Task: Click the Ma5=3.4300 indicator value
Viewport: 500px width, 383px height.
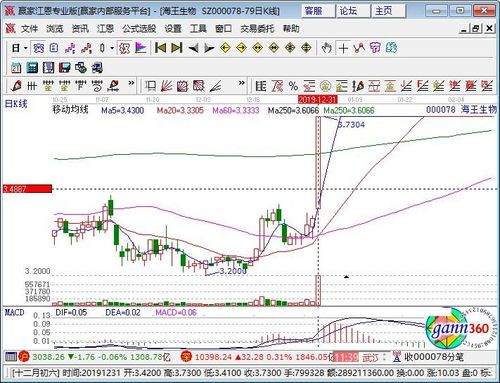Action: point(123,110)
